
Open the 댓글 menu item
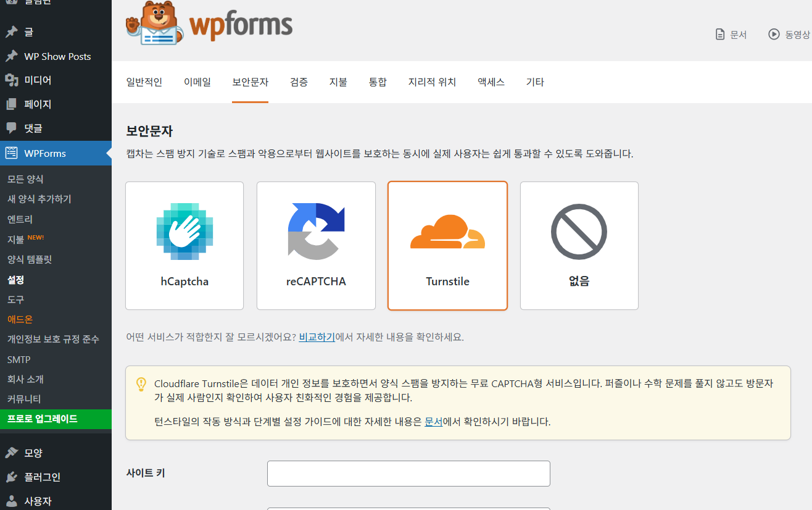tap(56, 128)
